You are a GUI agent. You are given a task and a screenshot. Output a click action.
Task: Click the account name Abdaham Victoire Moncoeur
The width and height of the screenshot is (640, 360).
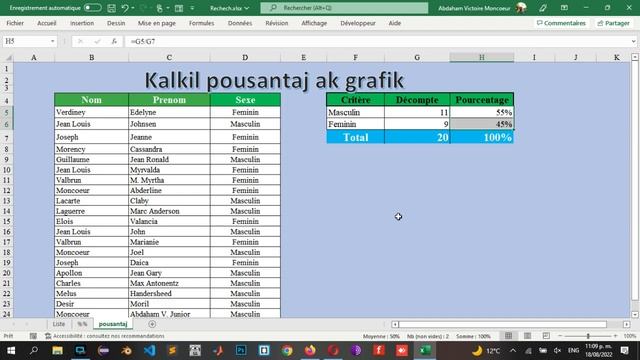coord(474,8)
